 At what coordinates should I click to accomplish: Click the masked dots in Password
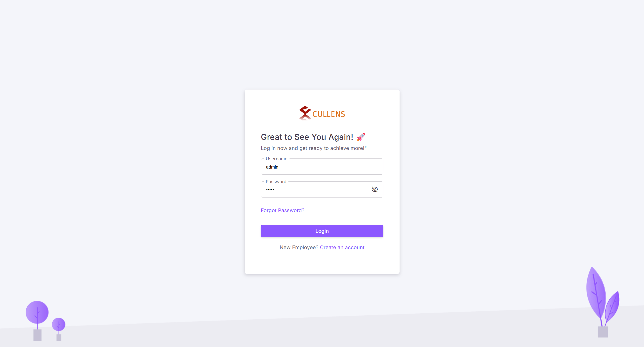click(x=270, y=190)
